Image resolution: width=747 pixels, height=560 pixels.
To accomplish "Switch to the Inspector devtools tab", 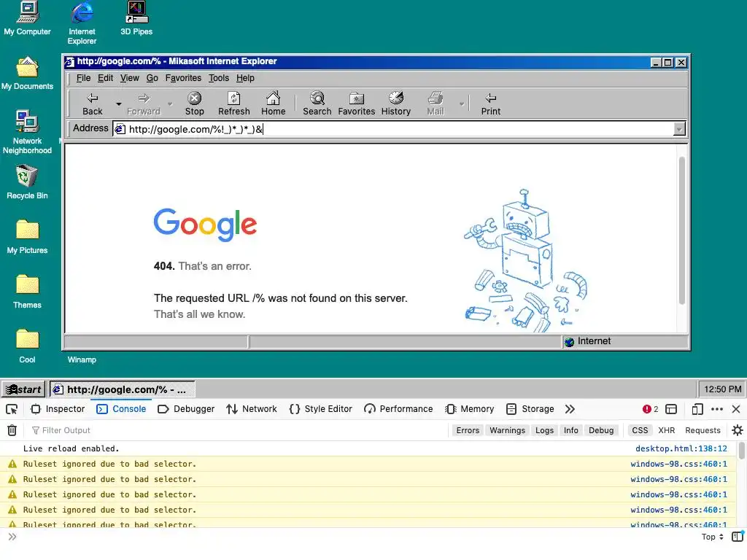I will click(58, 409).
